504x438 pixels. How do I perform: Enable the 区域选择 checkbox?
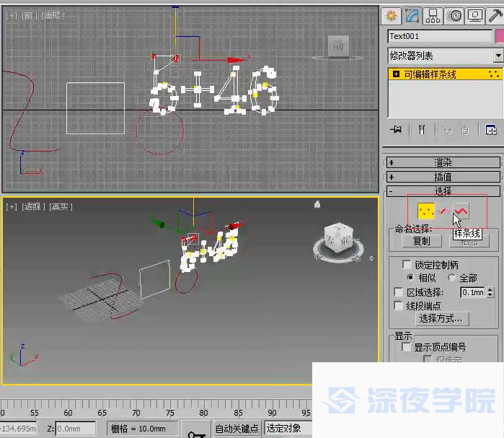(x=398, y=292)
